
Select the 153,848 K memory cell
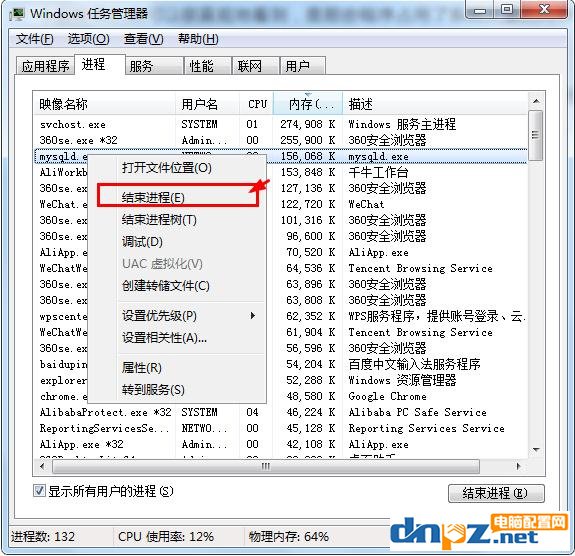click(307, 172)
